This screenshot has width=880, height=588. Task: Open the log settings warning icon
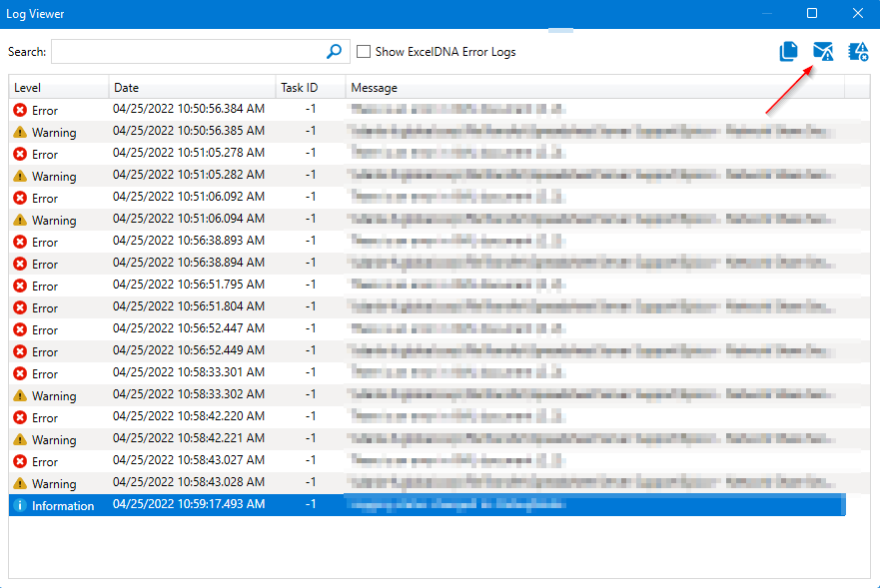coord(858,52)
